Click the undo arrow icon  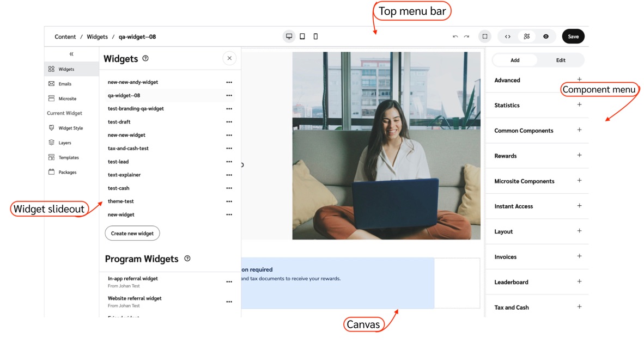click(455, 36)
